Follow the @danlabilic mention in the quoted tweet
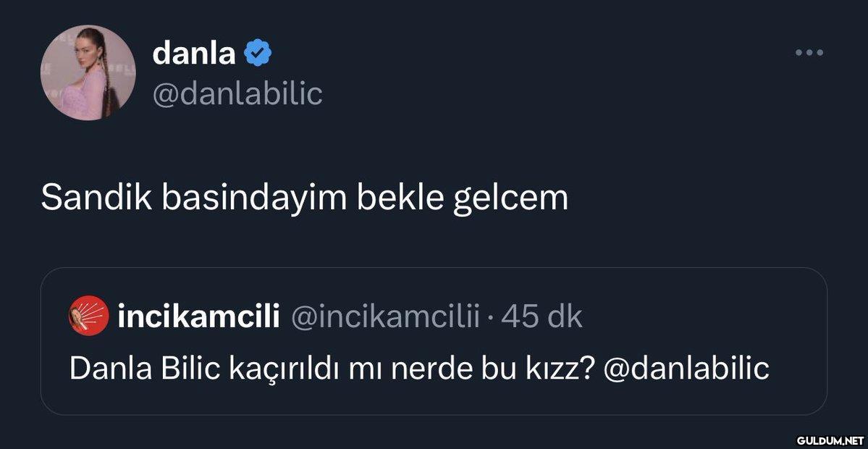 click(x=686, y=368)
